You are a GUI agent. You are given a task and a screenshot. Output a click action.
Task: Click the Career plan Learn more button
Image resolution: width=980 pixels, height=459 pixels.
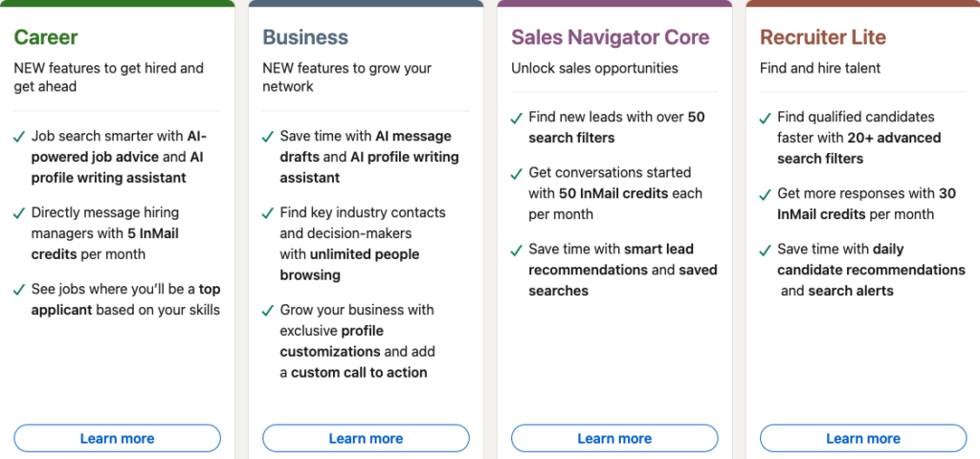click(x=117, y=438)
